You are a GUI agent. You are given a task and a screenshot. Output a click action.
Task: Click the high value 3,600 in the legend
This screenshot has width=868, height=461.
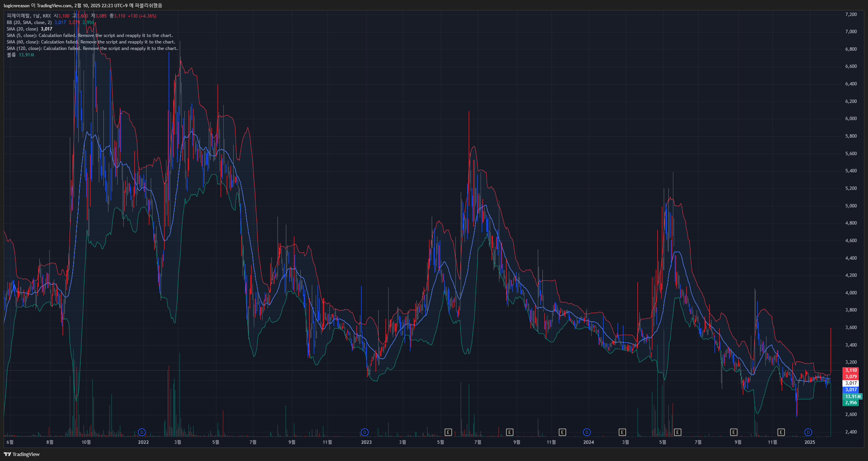82,16
